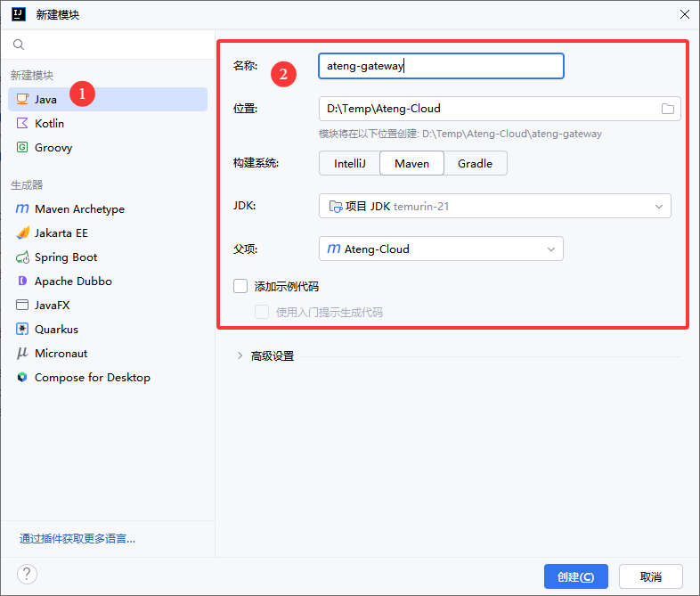Select the Kotlin module type icon
The image size is (700, 596).
[x=22, y=124]
